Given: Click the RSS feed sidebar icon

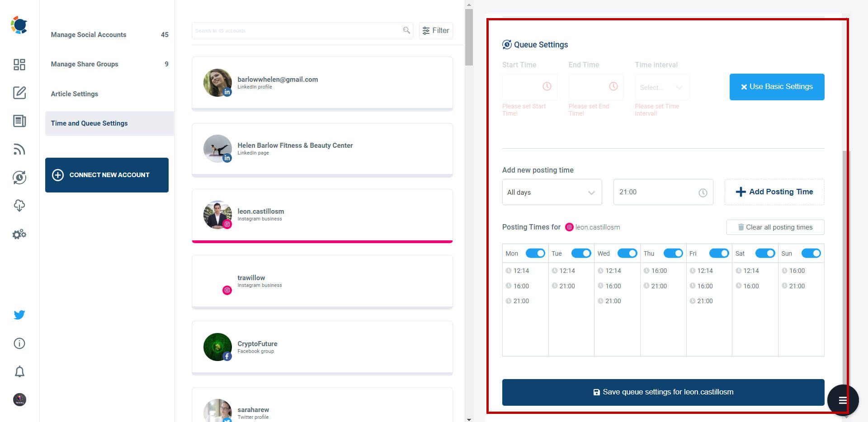Looking at the screenshot, I should [x=19, y=149].
